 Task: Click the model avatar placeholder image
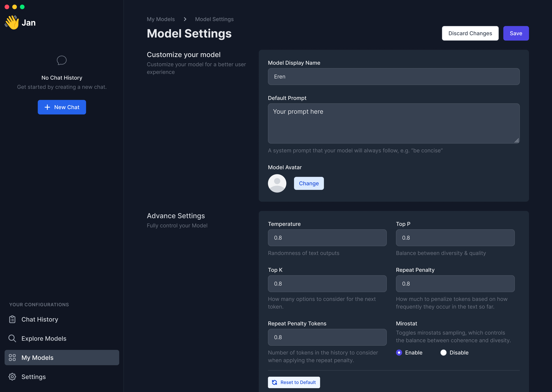point(277,183)
